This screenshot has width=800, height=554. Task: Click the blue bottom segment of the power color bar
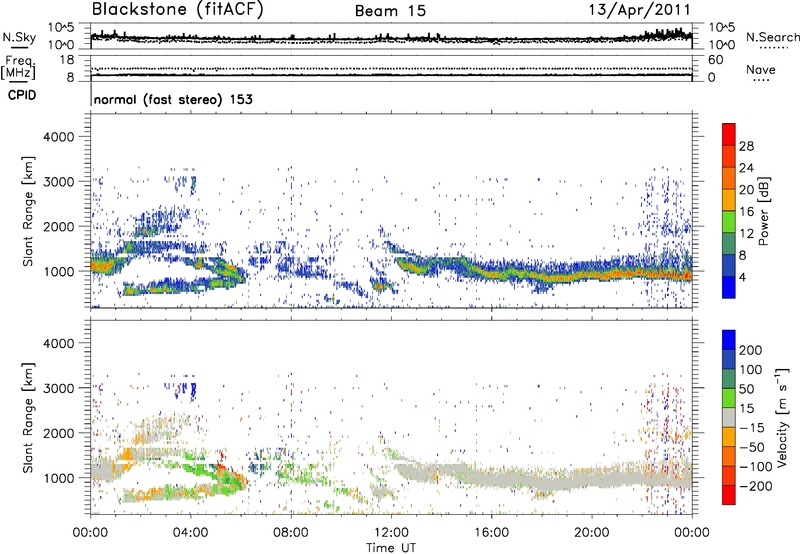(729, 288)
